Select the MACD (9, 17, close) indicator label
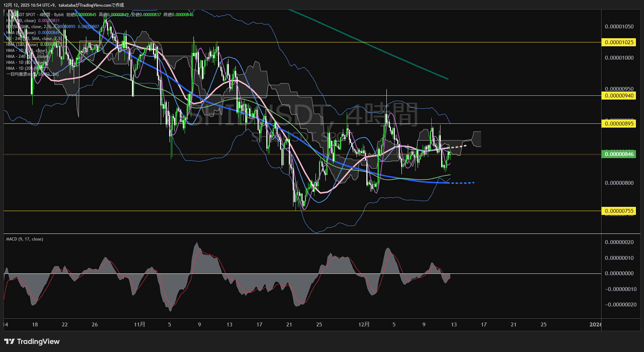Image resolution: width=644 pixels, height=352 pixels. coord(25,239)
